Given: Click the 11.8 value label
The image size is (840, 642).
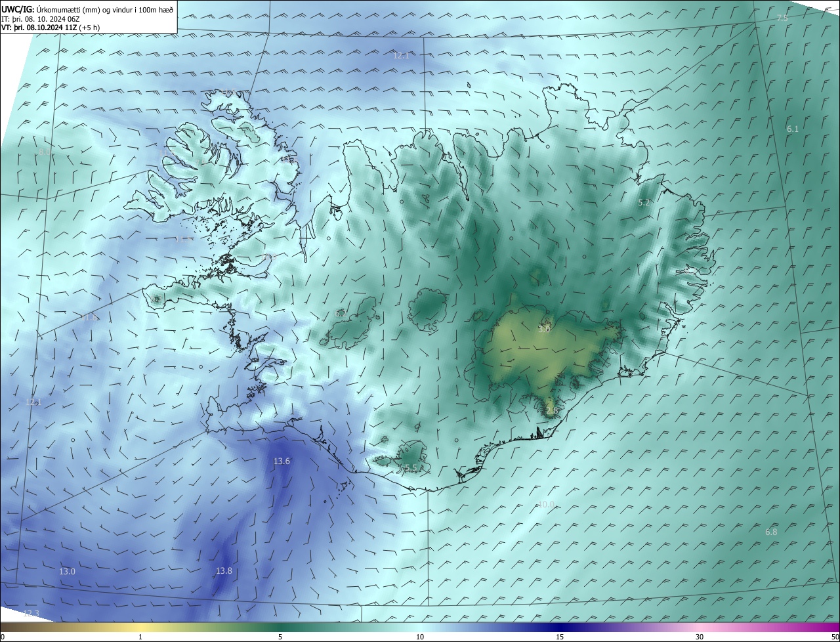Looking at the screenshot, I should [x=89, y=317].
